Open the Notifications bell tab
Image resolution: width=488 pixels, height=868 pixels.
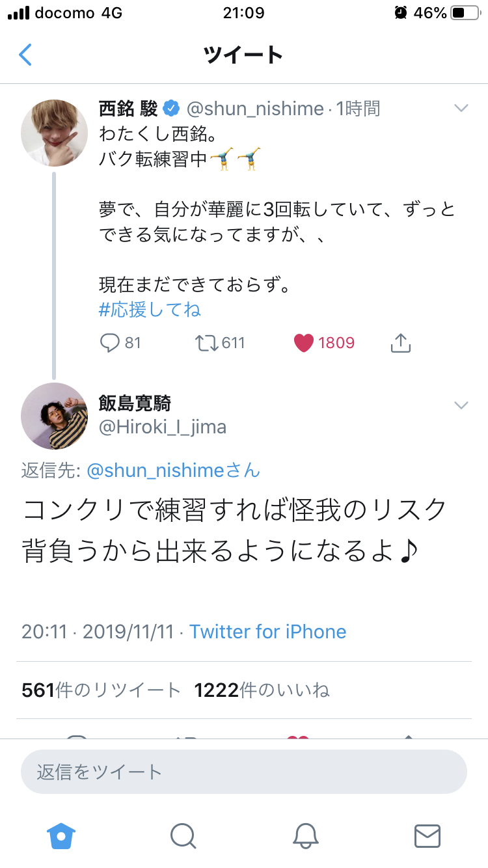coord(305,835)
